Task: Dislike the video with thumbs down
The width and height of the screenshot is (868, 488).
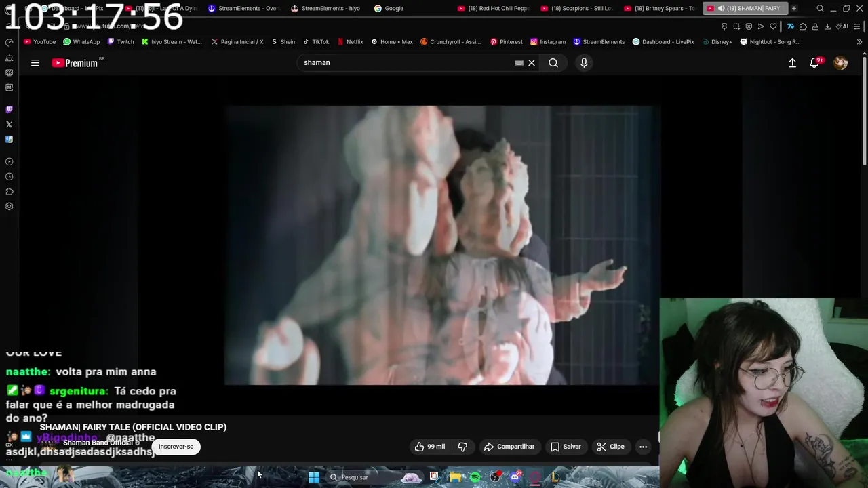Action: [x=463, y=447]
